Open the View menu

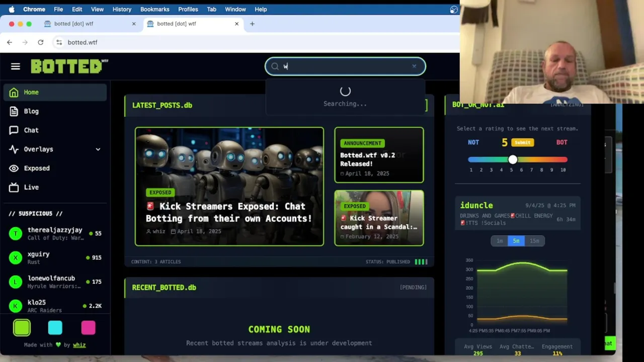97,9
